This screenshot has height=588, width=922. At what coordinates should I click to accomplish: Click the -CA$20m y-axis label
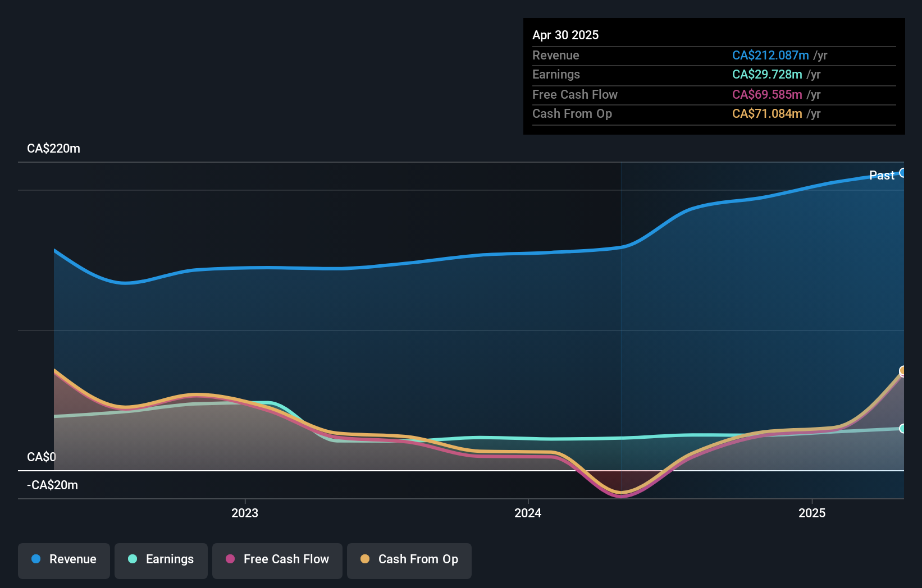[x=52, y=485]
